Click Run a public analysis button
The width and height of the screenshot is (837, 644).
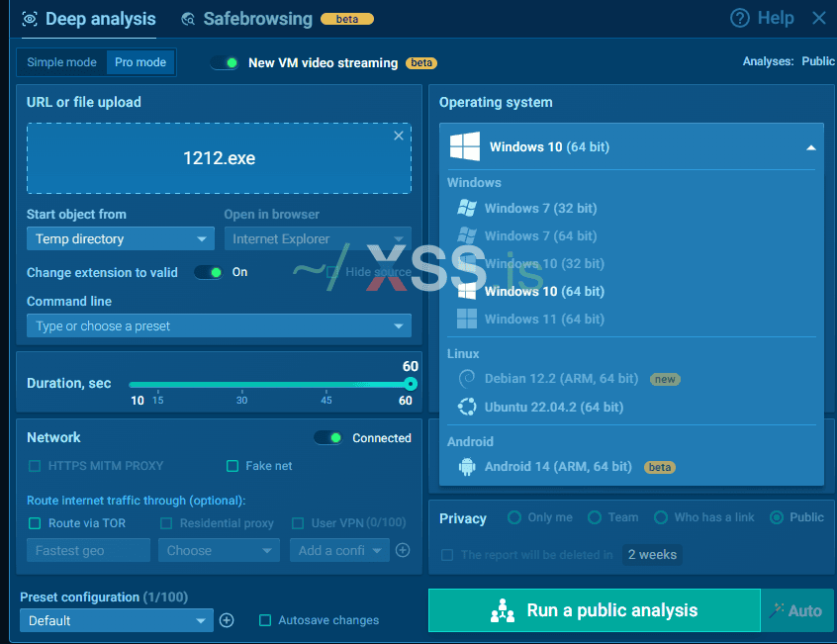click(595, 610)
